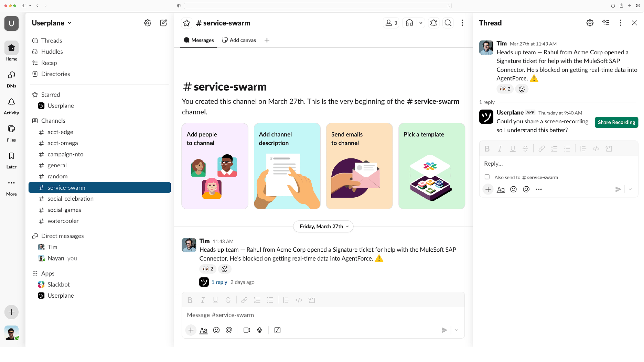Star the service-swarm channel
Viewport: 644px width, 362px height.
[186, 23]
